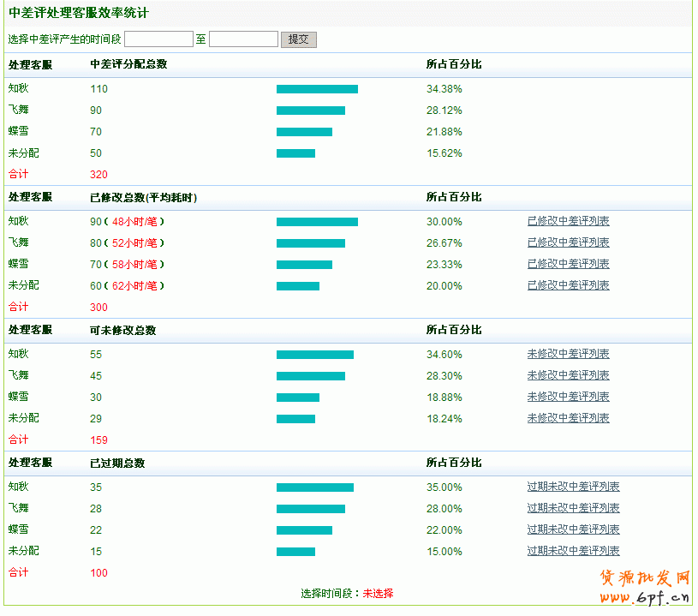Click 知秋's percentage bar in the first table
Image resolution: width=698 pixels, height=616 pixels.
[317, 88]
